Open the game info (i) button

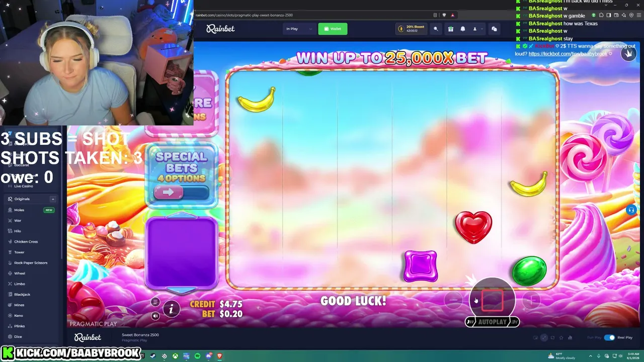pos(171,309)
